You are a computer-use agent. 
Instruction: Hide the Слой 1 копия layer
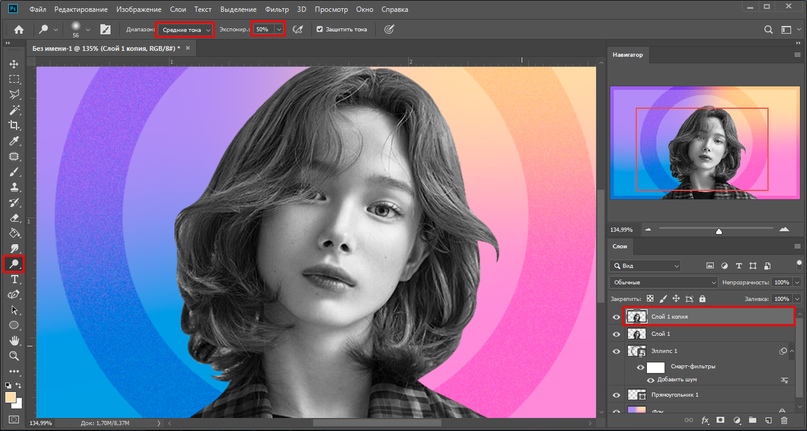[616, 317]
